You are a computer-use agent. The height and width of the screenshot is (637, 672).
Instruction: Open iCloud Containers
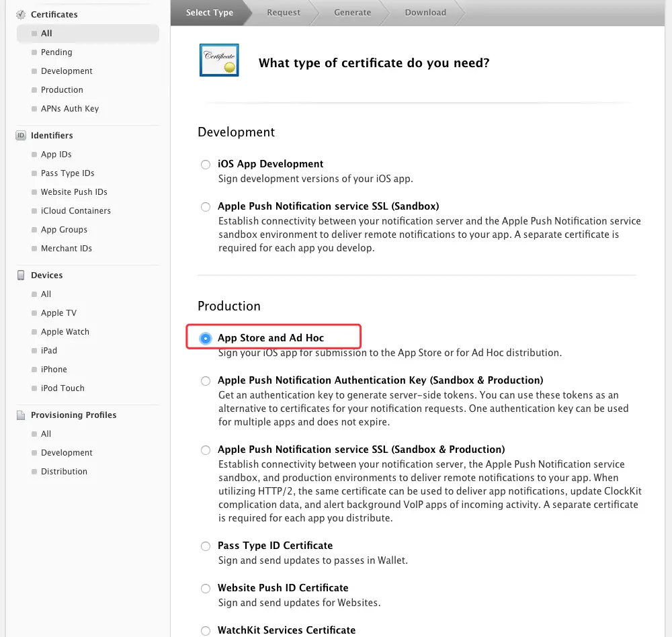(x=76, y=211)
